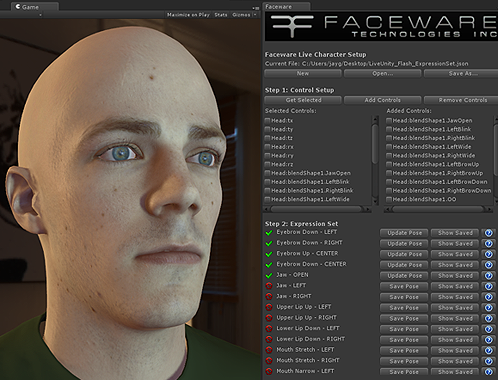The width and height of the screenshot is (498, 380).
Task: Click the red status icon next to Mouth Stretch - RIGHT
Action: [269, 361]
